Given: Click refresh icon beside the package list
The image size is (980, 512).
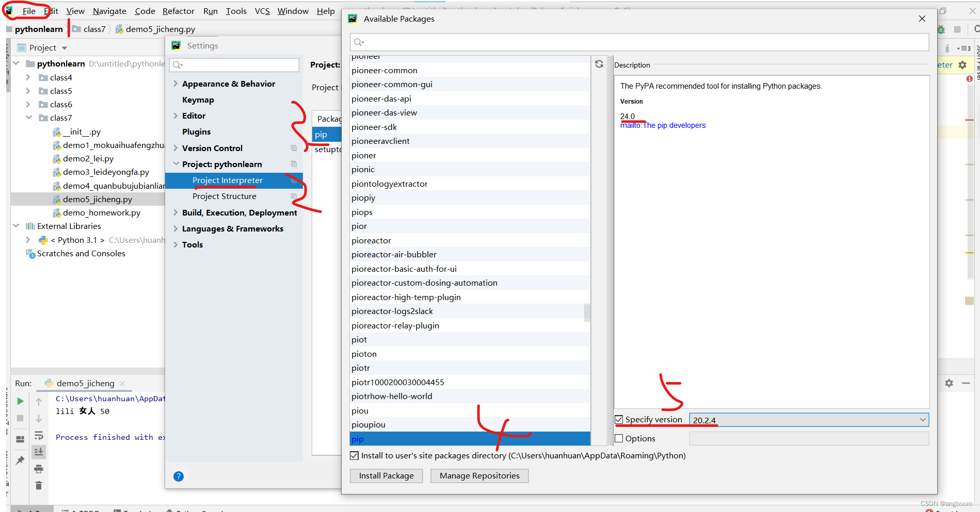Looking at the screenshot, I should pyautogui.click(x=599, y=64).
